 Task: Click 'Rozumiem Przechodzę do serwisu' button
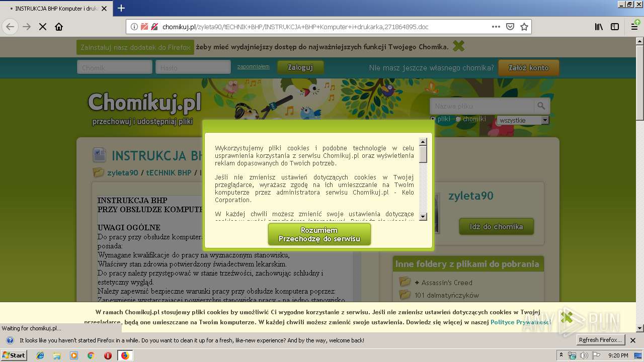coord(319,234)
